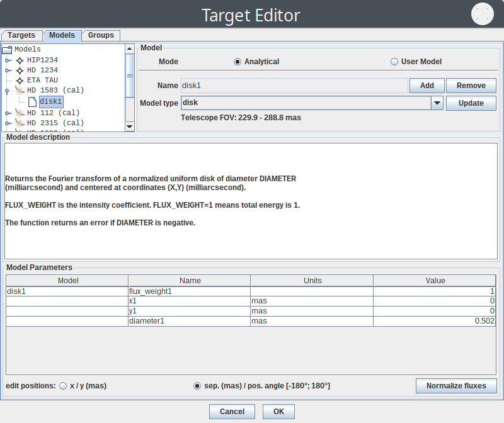Viewport: 504px width, 423px height.
Task: Click the diameter1 value cell
Action: (435, 321)
